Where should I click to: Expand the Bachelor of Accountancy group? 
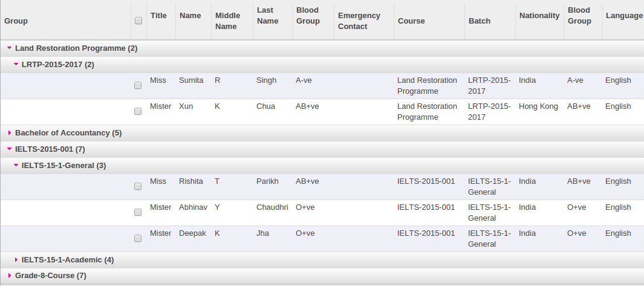point(9,133)
